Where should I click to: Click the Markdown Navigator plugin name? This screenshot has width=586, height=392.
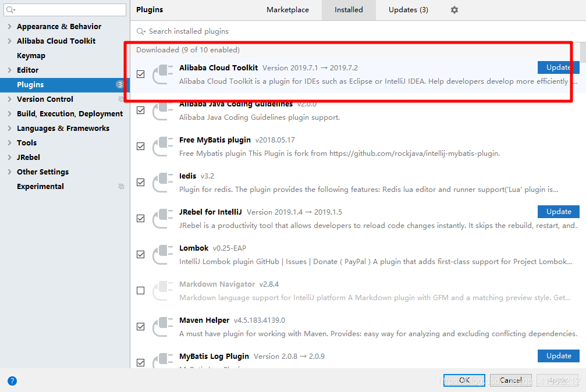(x=216, y=284)
